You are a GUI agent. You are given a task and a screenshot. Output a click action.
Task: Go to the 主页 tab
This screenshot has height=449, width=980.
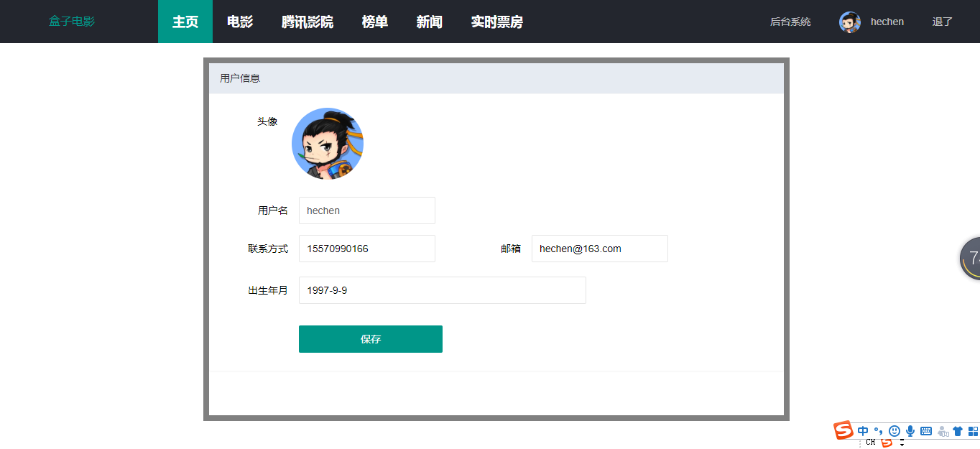[185, 22]
